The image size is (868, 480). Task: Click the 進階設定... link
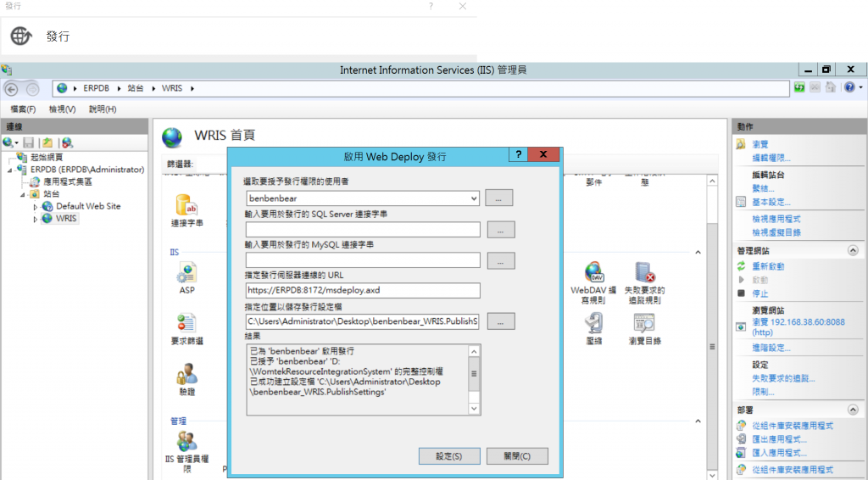771,348
